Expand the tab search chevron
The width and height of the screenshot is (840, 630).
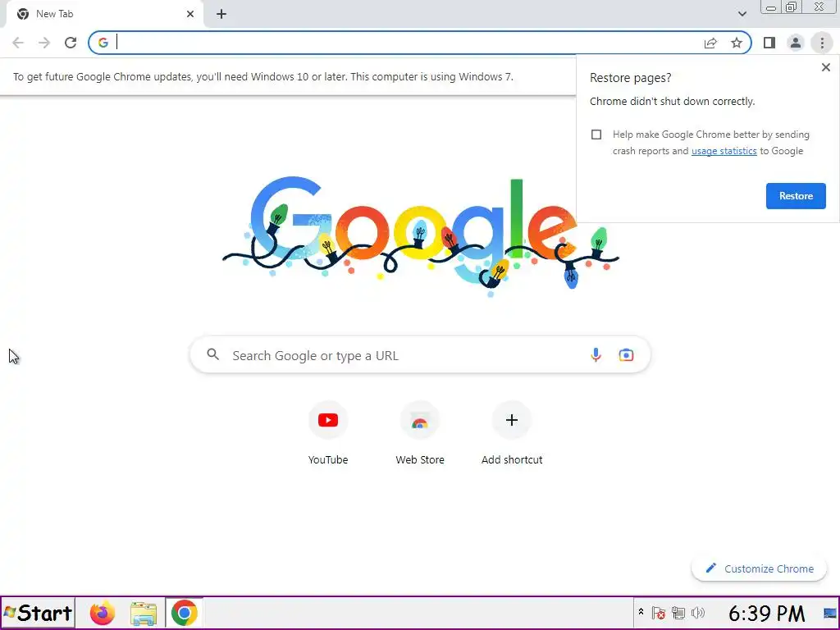[742, 14]
